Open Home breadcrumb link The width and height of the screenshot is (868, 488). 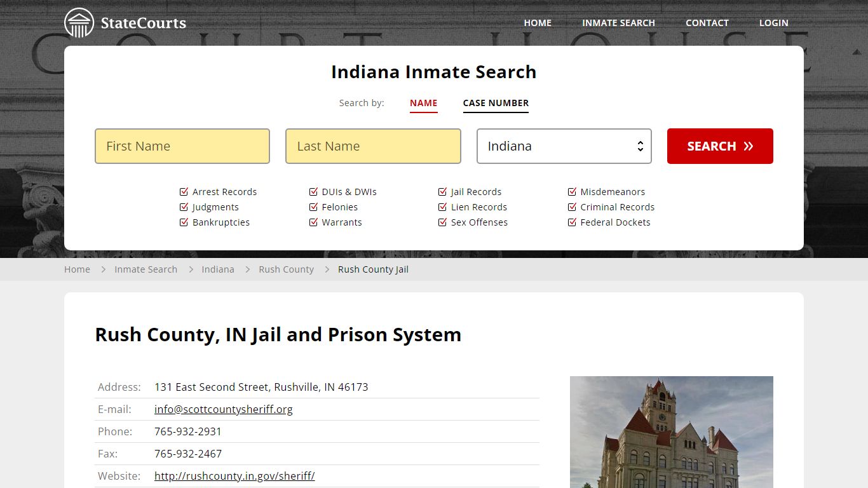coord(77,269)
